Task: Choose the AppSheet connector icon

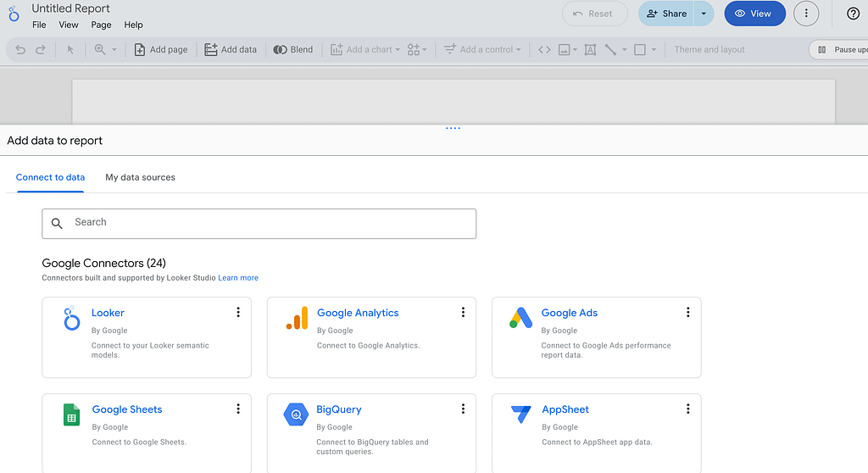Action: [x=520, y=415]
